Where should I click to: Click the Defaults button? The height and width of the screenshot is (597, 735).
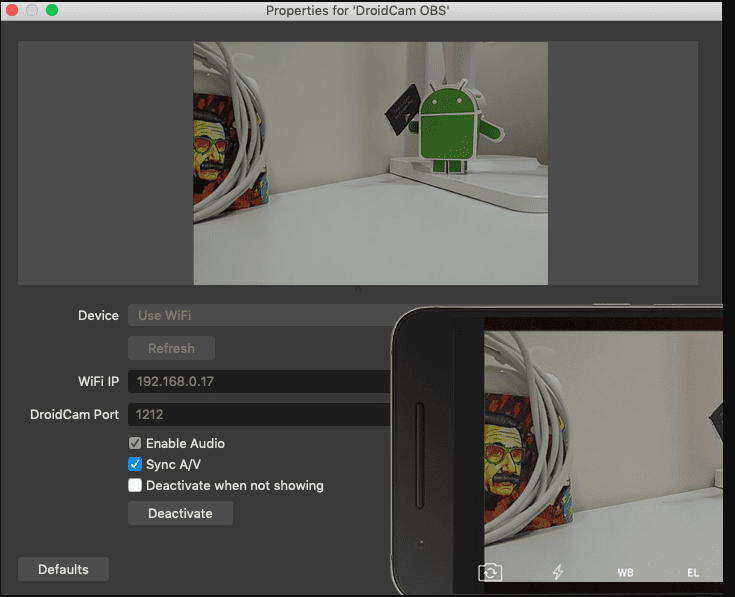pyautogui.click(x=63, y=569)
